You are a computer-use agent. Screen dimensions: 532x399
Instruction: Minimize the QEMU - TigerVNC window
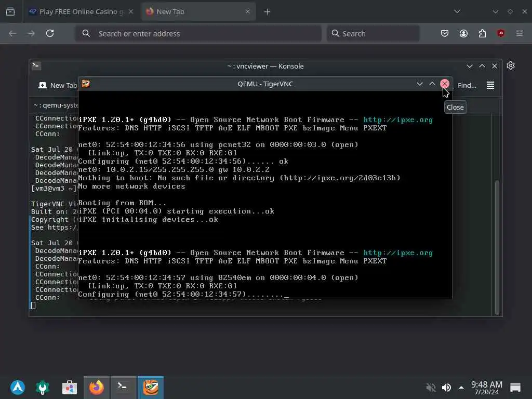pos(420,84)
